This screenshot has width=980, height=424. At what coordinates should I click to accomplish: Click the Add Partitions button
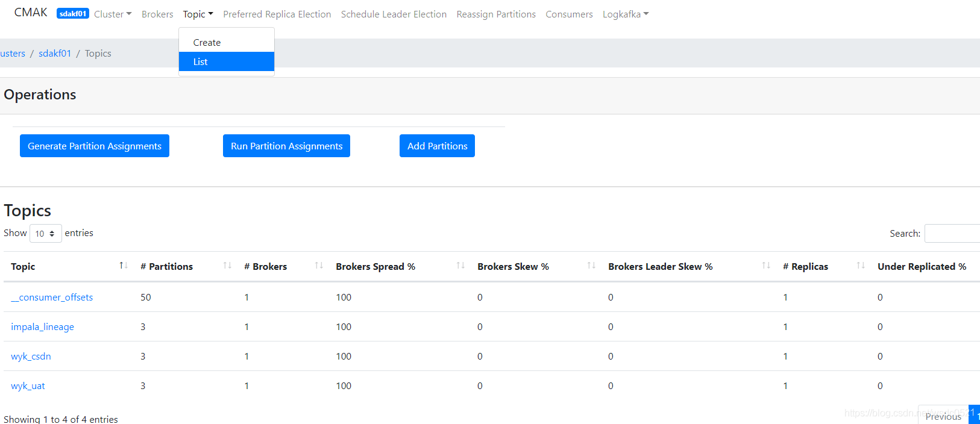coord(437,146)
